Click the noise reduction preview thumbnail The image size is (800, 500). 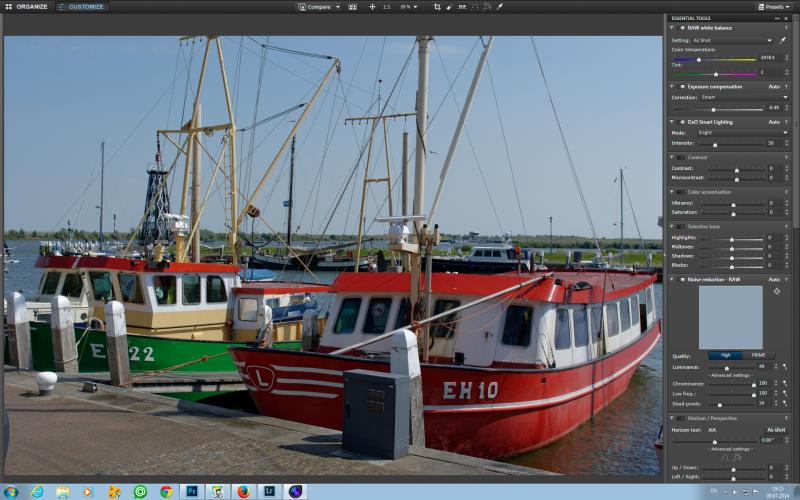731,317
